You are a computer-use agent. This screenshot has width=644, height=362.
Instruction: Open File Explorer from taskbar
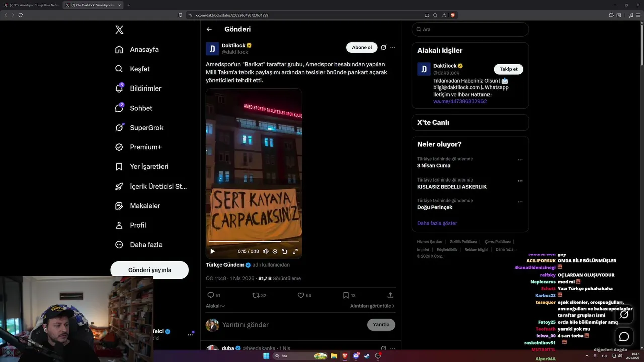(x=334, y=356)
